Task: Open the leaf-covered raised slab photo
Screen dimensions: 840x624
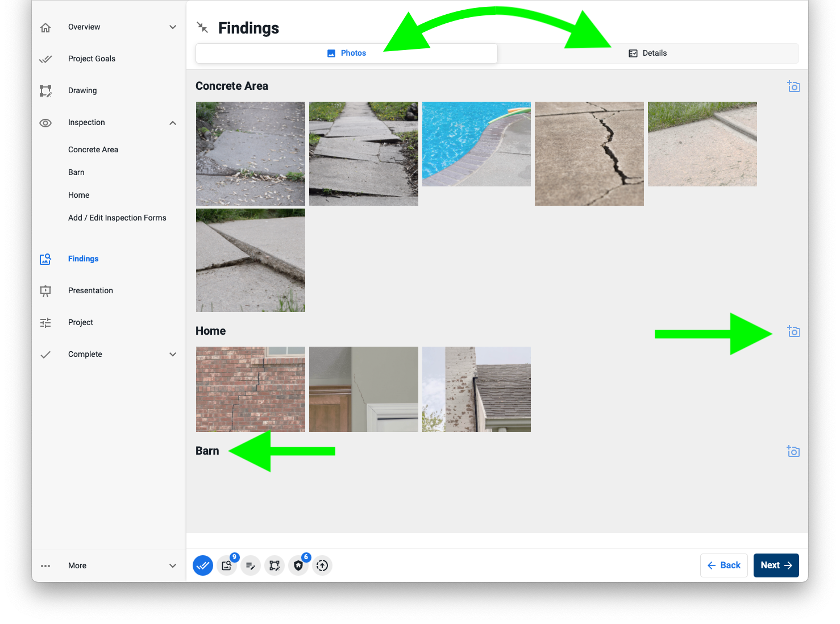Action: coord(251,154)
